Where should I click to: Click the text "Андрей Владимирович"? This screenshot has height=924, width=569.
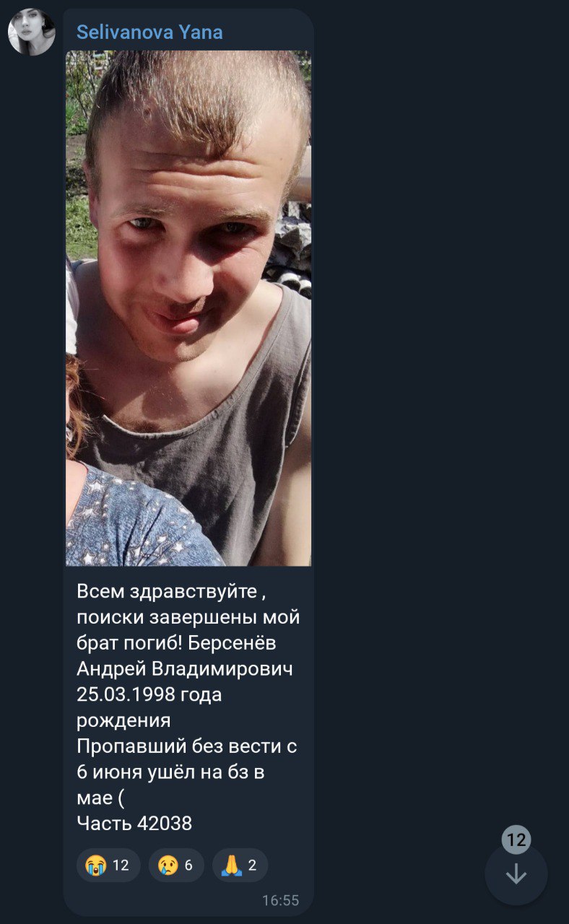tap(185, 669)
